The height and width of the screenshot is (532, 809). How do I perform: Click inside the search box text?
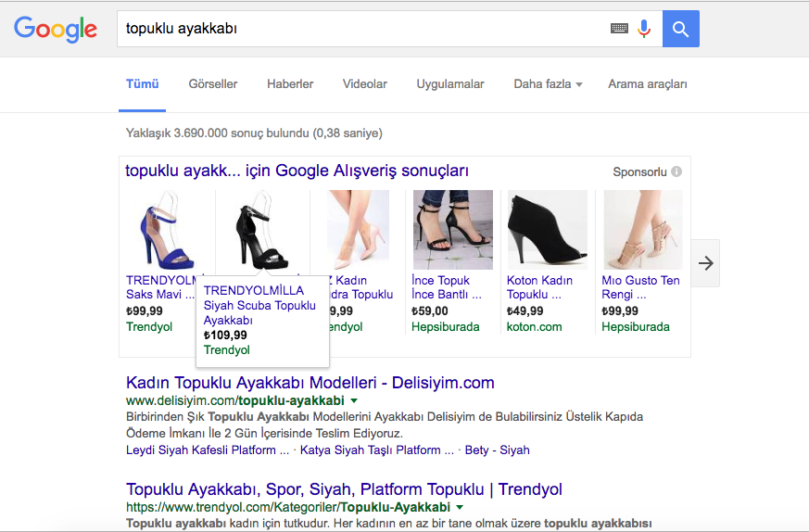[182, 29]
